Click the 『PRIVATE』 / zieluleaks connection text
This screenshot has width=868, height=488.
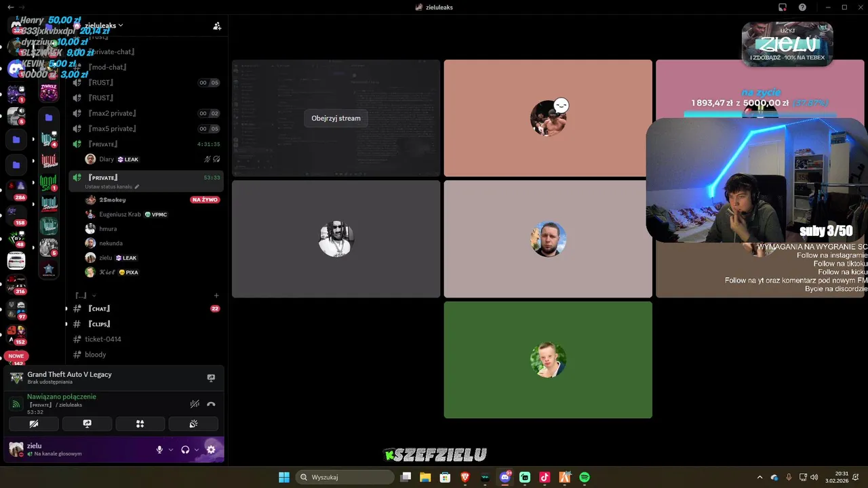[56, 405]
